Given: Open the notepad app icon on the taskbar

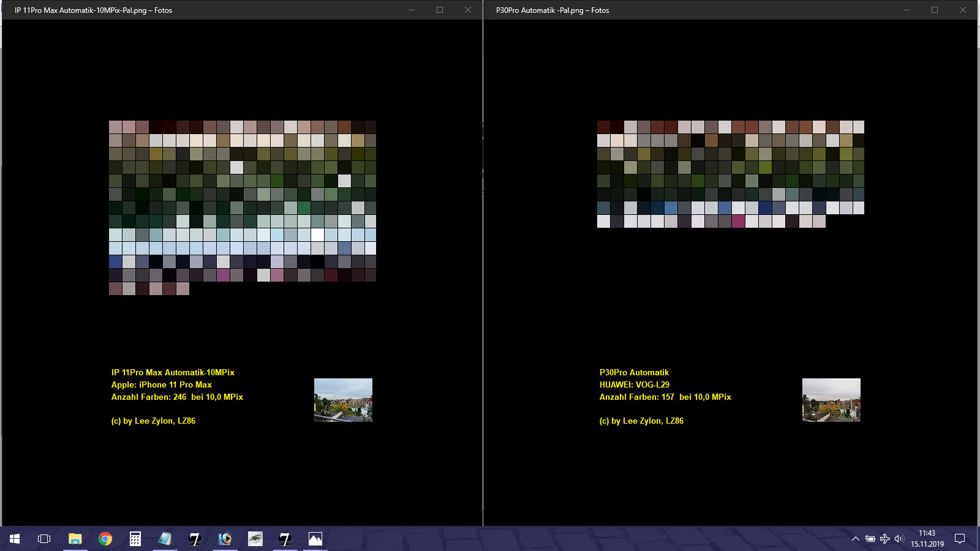Looking at the screenshot, I should [165, 539].
